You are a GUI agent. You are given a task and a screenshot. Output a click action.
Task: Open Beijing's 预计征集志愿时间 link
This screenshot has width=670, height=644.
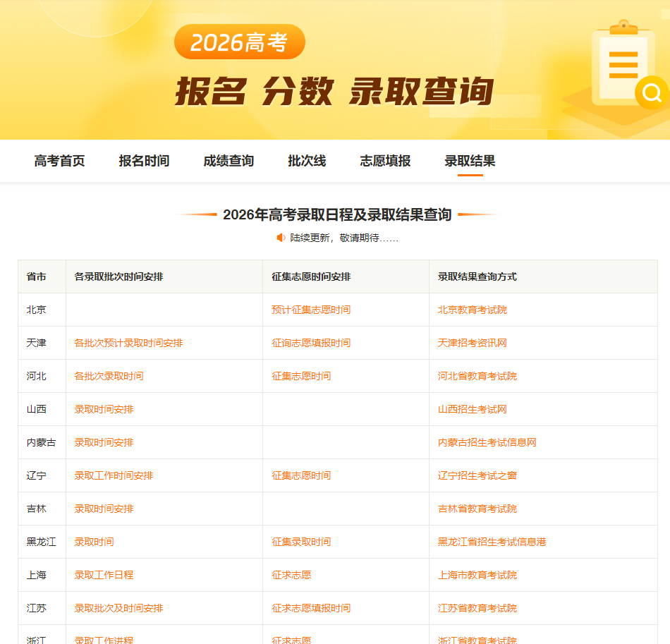[x=311, y=310]
